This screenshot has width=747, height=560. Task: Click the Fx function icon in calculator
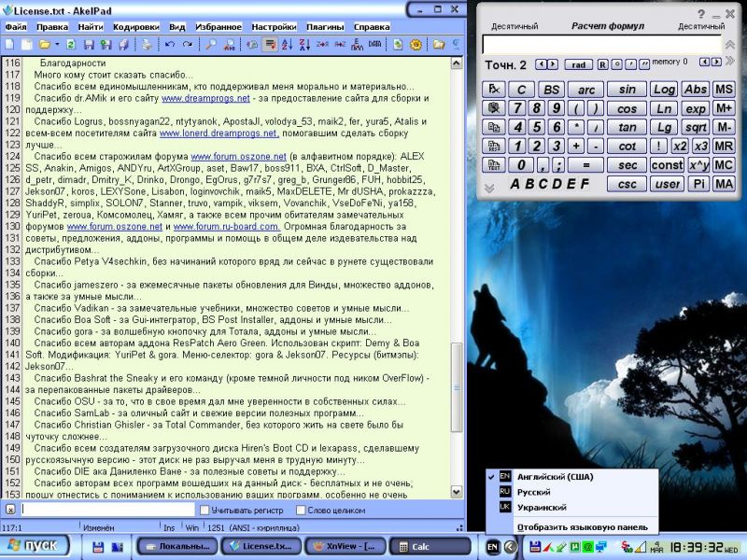click(x=492, y=90)
